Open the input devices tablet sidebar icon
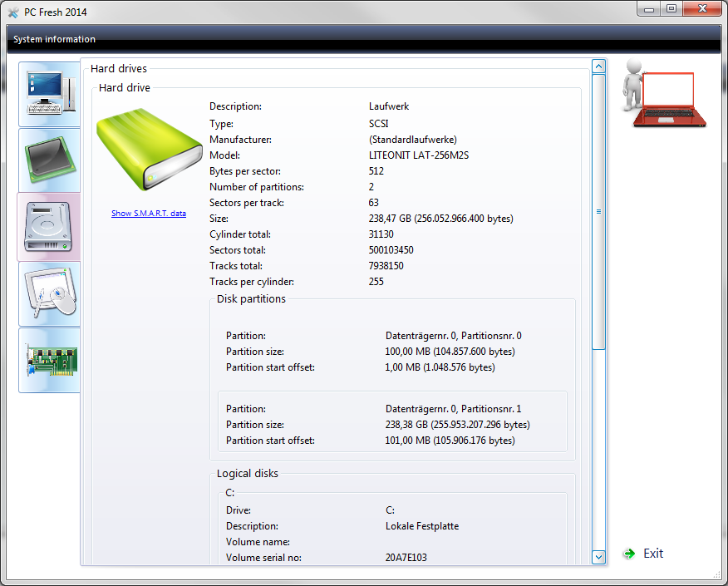Screen dimensions: 728x586 [x=50, y=293]
